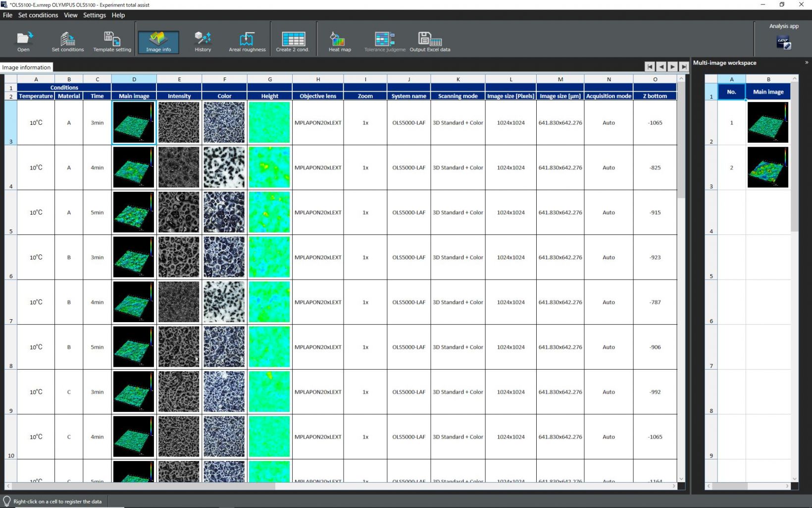The width and height of the screenshot is (812, 508).
Task: Select column header D in the table
Action: coord(134,79)
